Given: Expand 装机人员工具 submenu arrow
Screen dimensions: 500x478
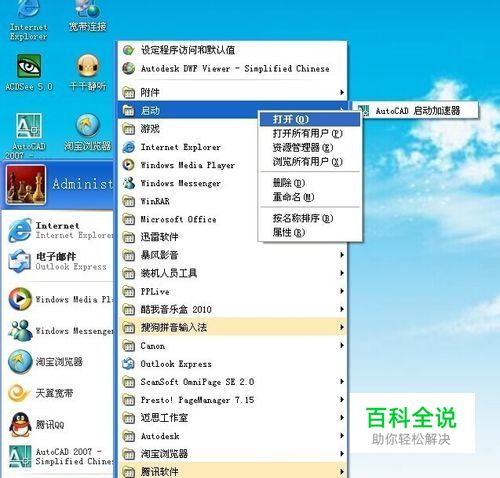Looking at the screenshot, I should tap(342, 273).
